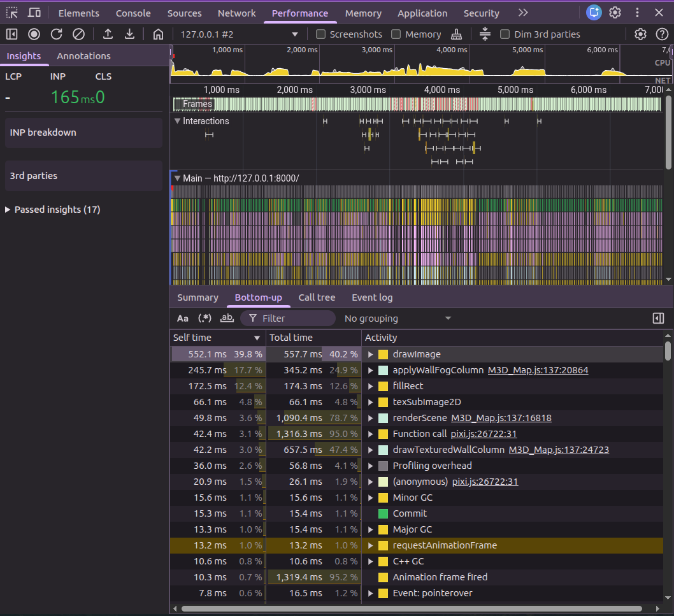The image size is (674, 616).
Task: Collapse the Main thread track
Action: 177,178
